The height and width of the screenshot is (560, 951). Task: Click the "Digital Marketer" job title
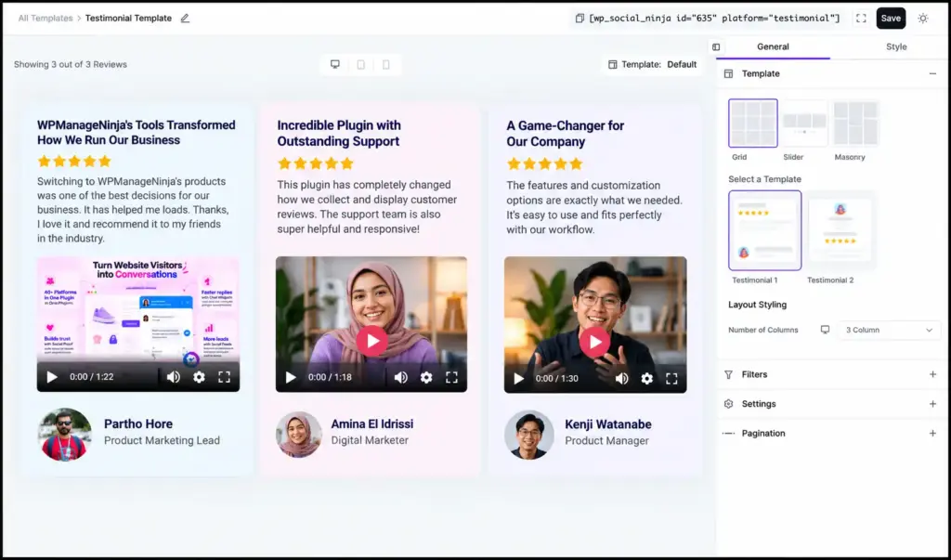click(370, 440)
